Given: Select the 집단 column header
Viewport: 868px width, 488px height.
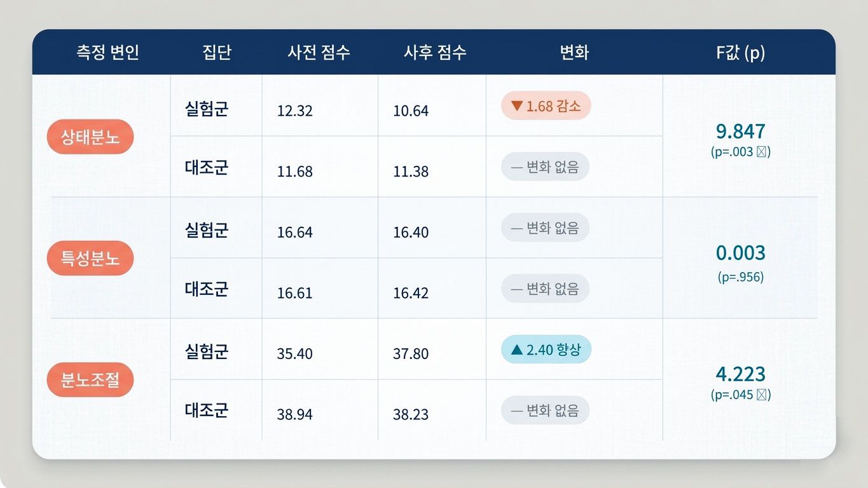Looking at the screenshot, I should tap(217, 52).
